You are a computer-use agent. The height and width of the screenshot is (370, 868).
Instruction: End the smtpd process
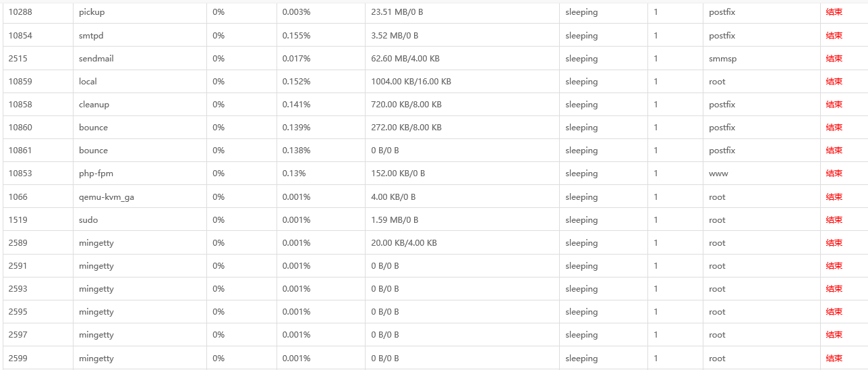tap(834, 35)
